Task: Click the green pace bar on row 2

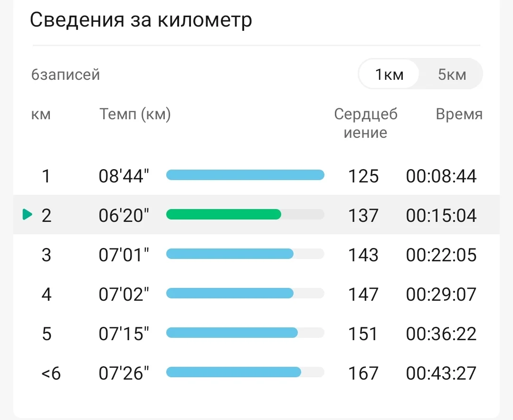Action: pos(223,215)
